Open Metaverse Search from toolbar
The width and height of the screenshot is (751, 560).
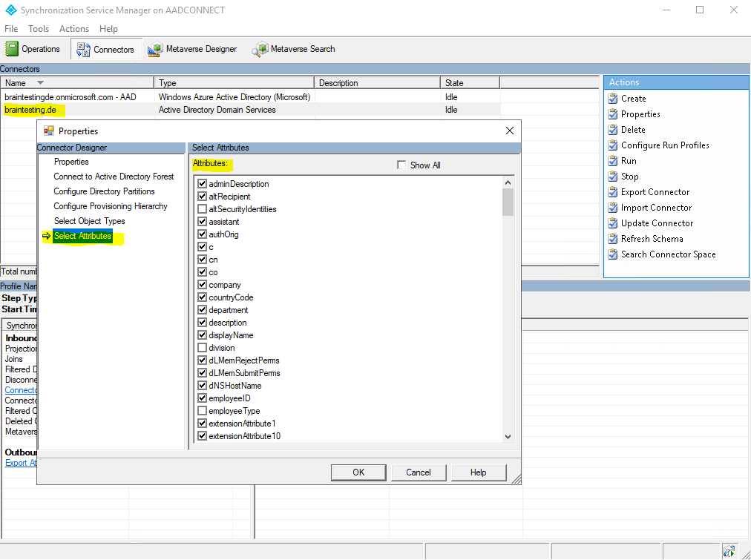coord(260,49)
